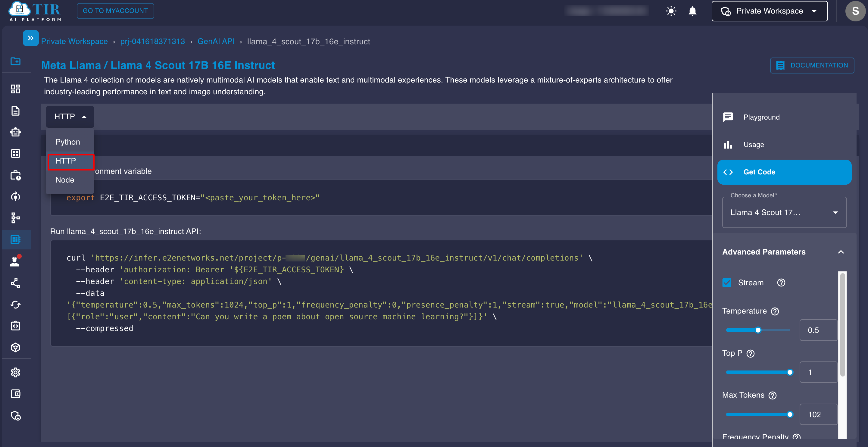Click the Stream help question-mark icon
The width and height of the screenshot is (868, 447).
[781, 283]
